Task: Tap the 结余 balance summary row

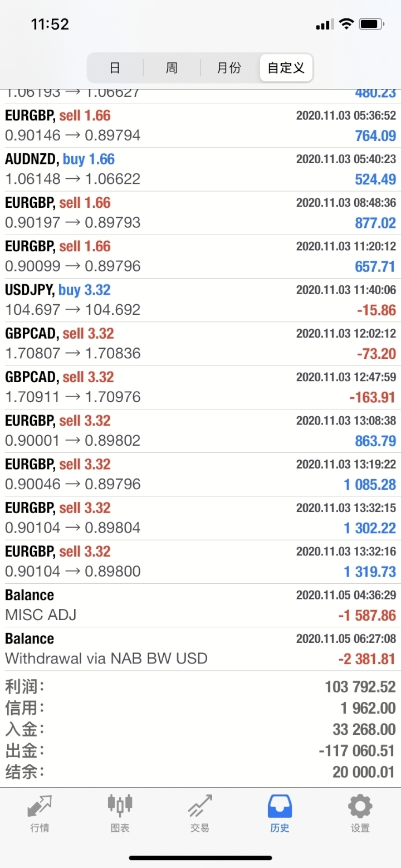Action: click(200, 772)
